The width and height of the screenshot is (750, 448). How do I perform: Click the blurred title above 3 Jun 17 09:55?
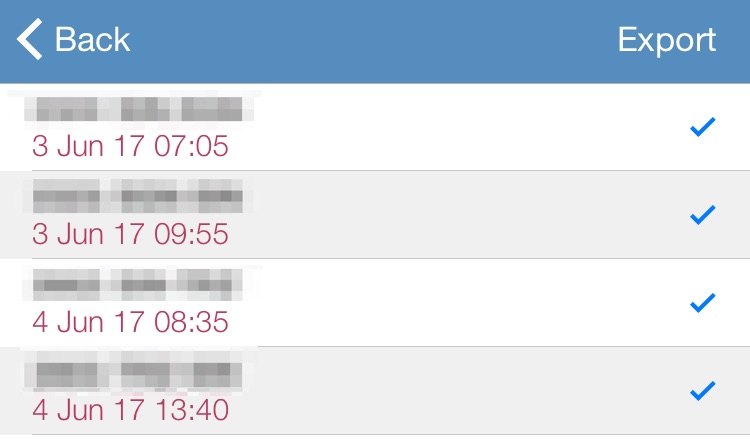136,195
